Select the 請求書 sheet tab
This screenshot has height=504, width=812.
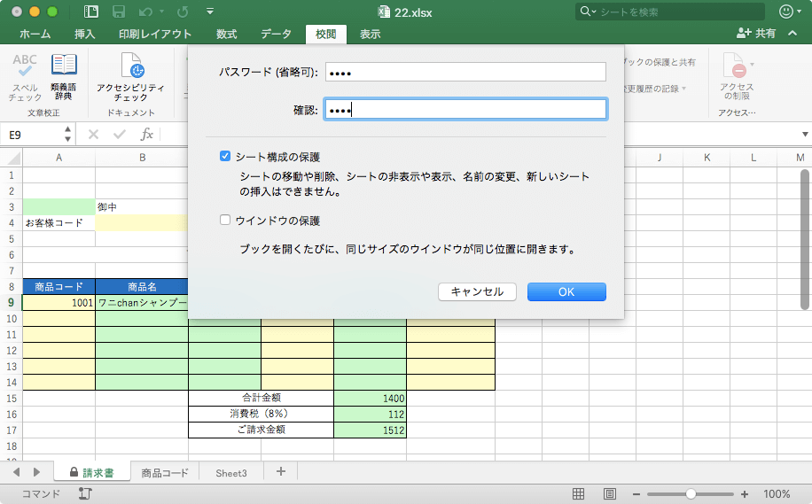(x=92, y=472)
